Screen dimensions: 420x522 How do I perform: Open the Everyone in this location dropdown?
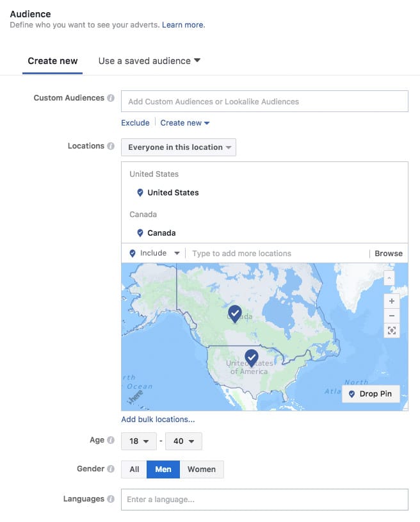pos(179,147)
